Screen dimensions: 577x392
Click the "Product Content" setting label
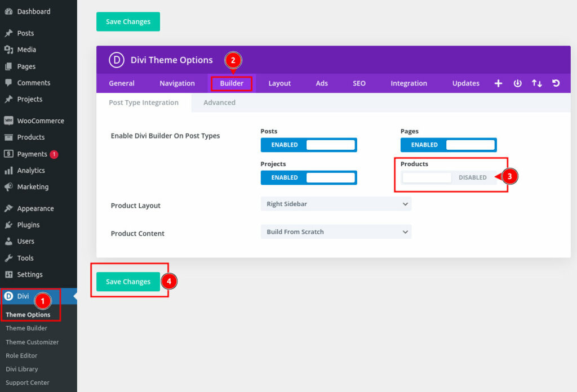point(137,234)
